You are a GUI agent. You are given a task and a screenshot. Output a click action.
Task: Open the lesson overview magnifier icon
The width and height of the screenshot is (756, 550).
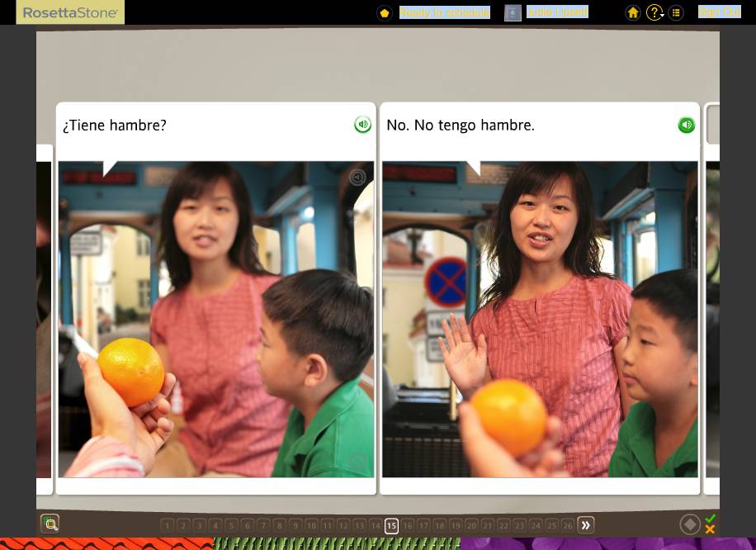pyautogui.click(x=50, y=524)
